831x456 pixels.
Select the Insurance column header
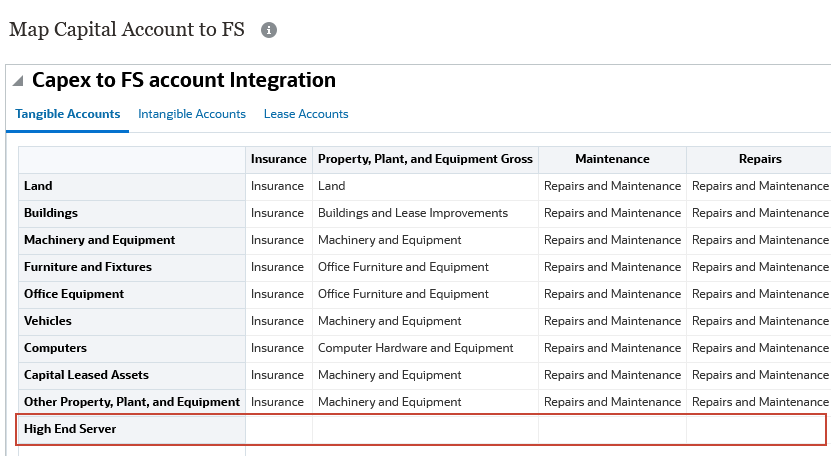pos(278,159)
